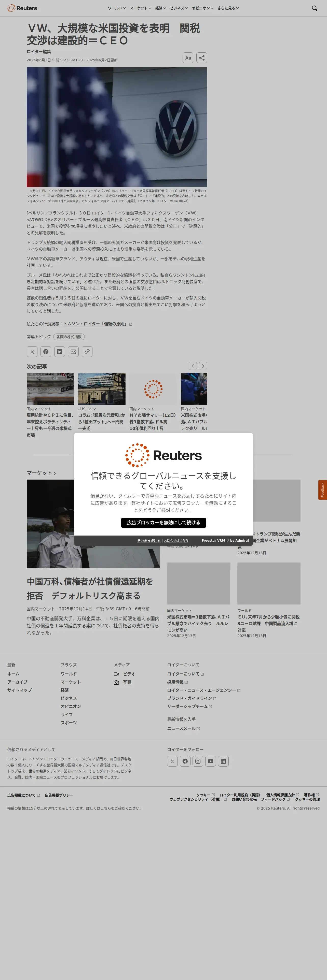Expand the マーケット menu in header
327x980 pixels.
pyautogui.click(x=141, y=8)
